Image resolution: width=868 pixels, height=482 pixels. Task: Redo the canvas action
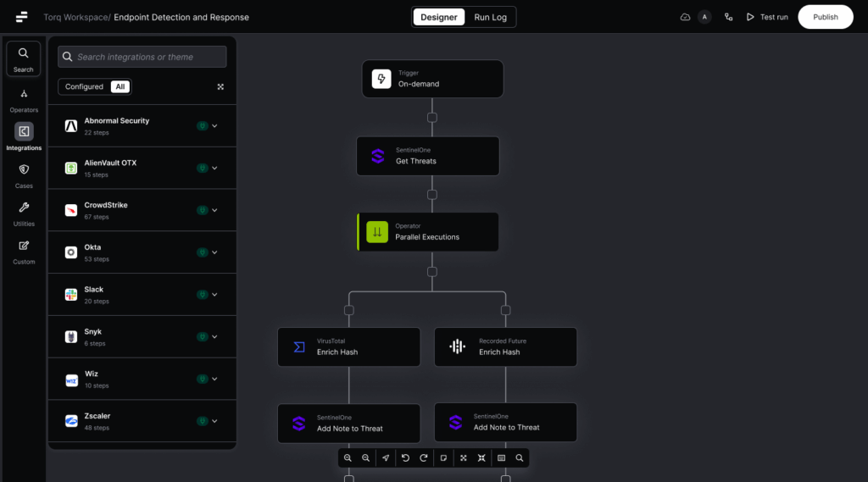coord(424,458)
